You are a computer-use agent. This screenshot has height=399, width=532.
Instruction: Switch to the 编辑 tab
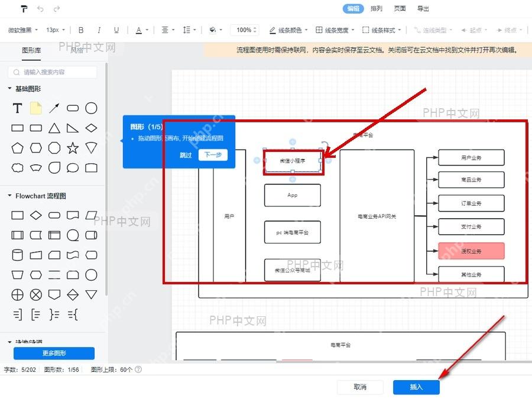[353, 8]
